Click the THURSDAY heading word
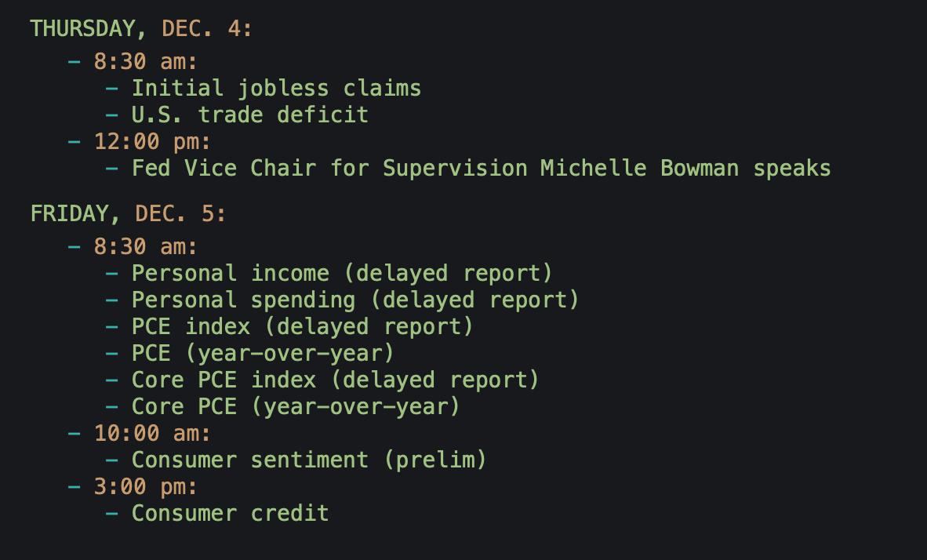Image resolution: width=927 pixels, height=560 pixels. click(x=82, y=29)
